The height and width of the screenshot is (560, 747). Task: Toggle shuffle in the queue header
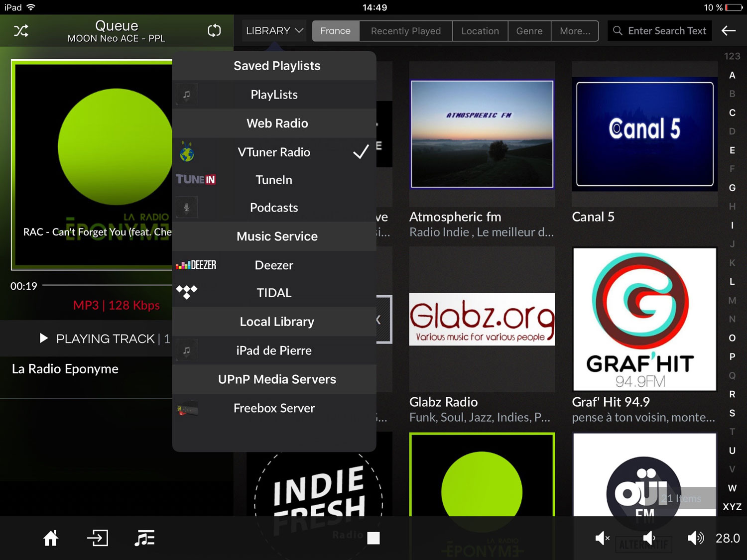pos(21,31)
